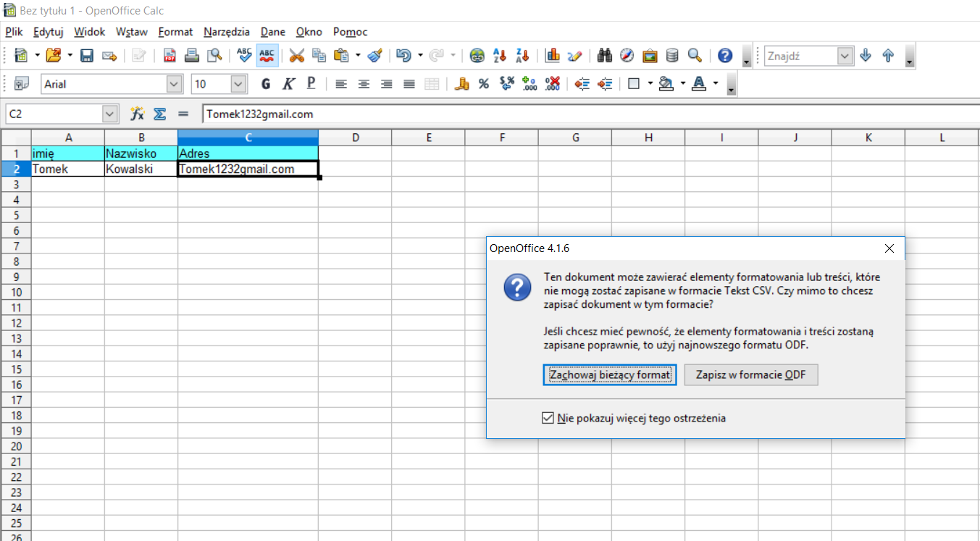Click 'Zapisz w formacie ODF' button
The height and width of the screenshot is (541, 980).
(750, 374)
